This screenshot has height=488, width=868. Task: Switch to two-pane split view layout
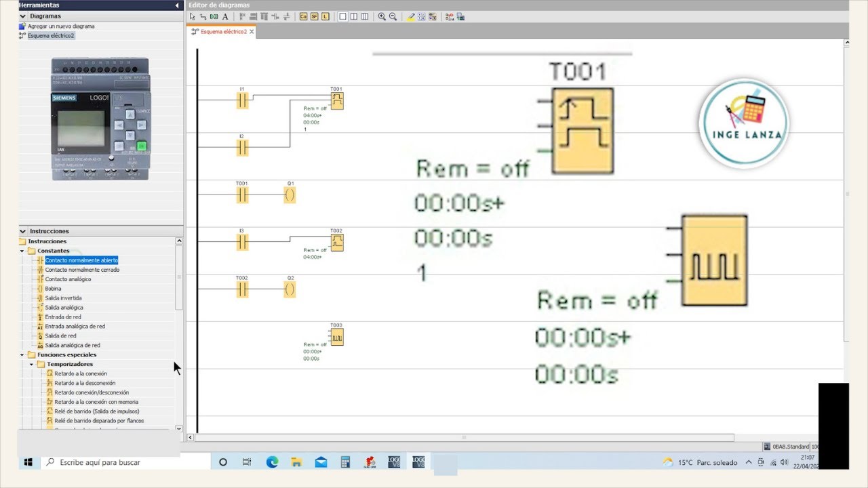pyautogui.click(x=353, y=16)
